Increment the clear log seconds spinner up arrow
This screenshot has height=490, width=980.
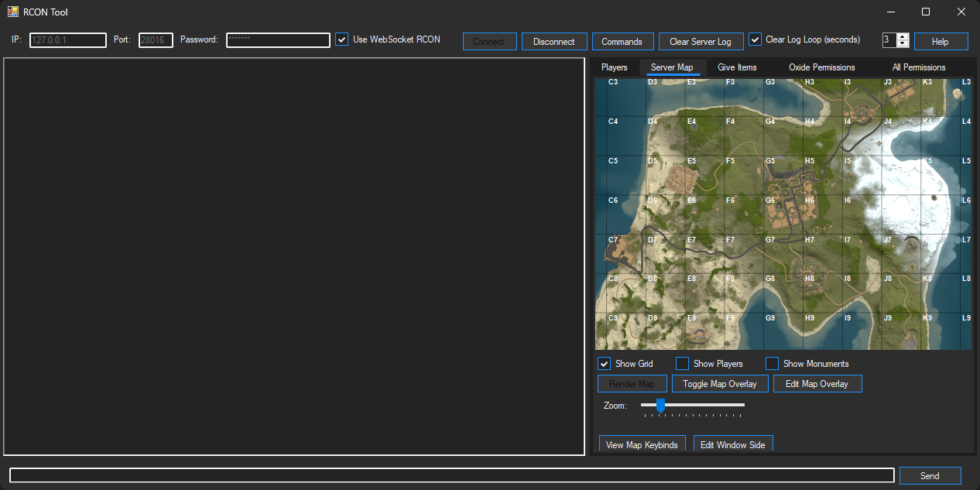[x=903, y=36]
